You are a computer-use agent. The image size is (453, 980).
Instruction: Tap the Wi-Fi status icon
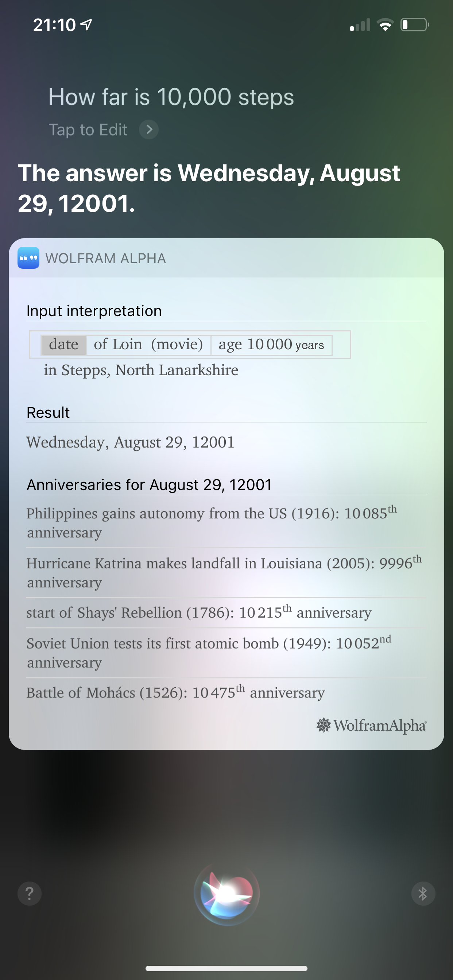tap(385, 25)
